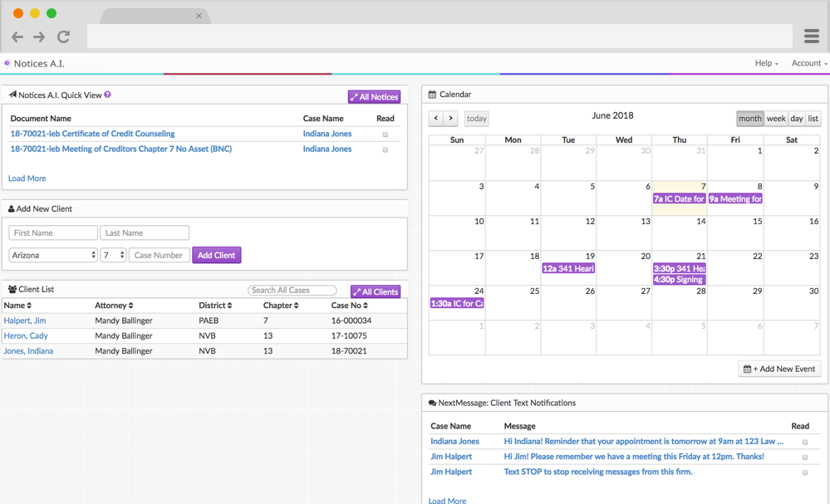Click the Last Name field
Screen dimensions: 830x504
coord(145,232)
